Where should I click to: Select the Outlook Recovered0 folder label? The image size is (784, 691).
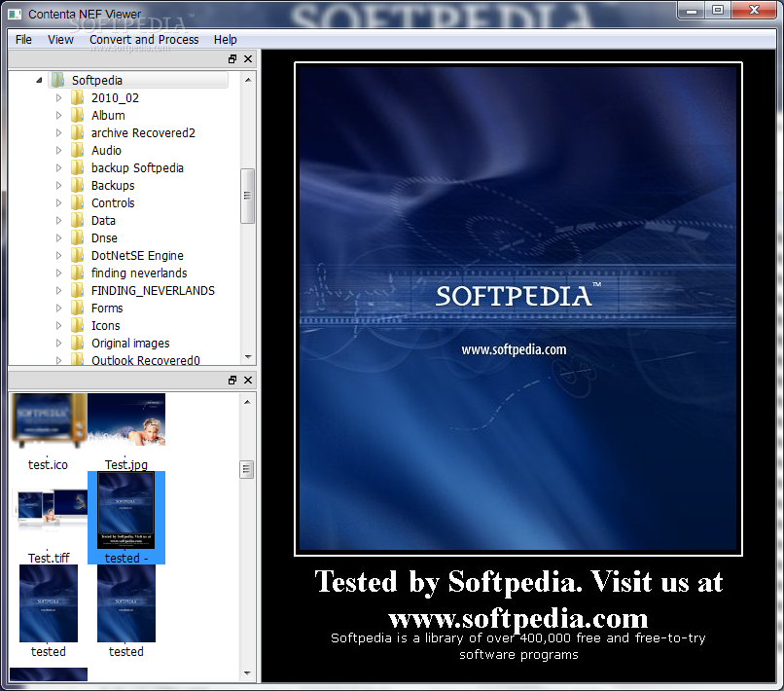[146, 360]
